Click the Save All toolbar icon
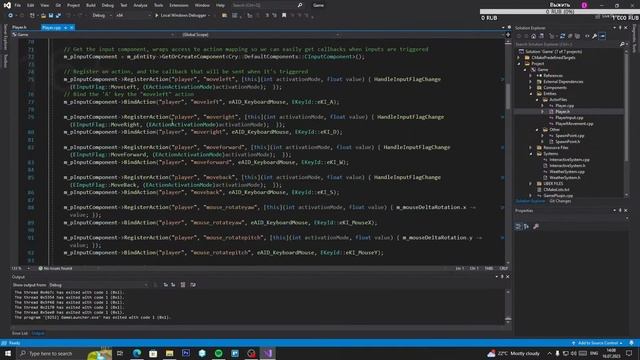Viewport: 640px width, 360px height. point(58,16)
